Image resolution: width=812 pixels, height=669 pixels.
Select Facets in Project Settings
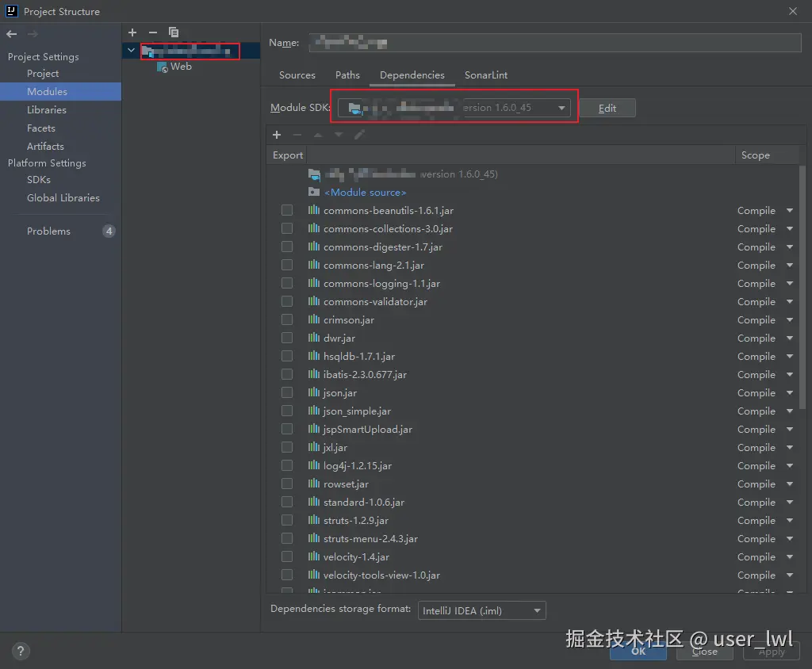click(41, 128)
